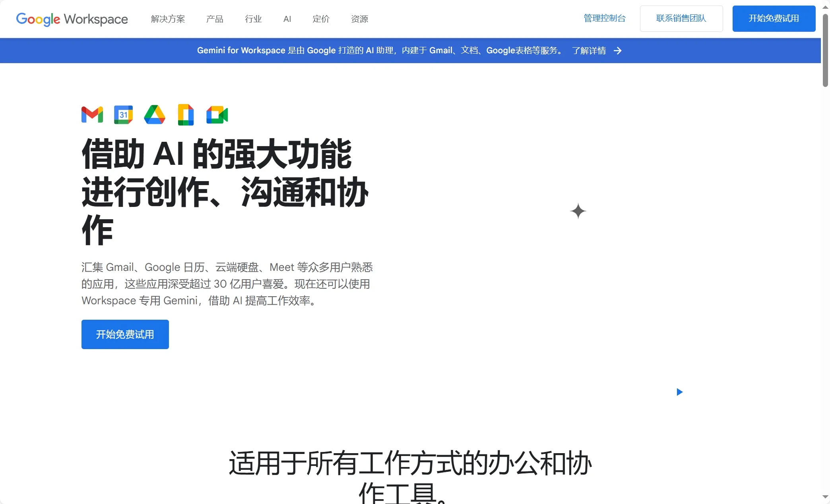Screen dimensions: 830x504
Task: Click the Google Keep/Docs yellow icon
Action: [x=186, y=115]
